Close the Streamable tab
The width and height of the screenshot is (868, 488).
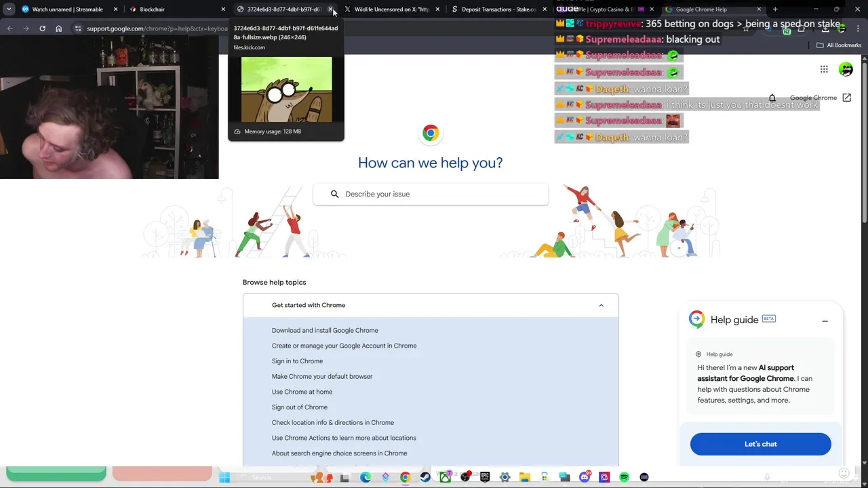coord(115,9)
